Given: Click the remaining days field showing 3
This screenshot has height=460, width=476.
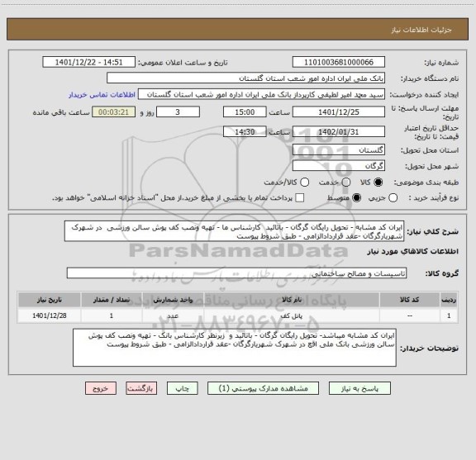Looking at the screenshot, I should point(178,112).
